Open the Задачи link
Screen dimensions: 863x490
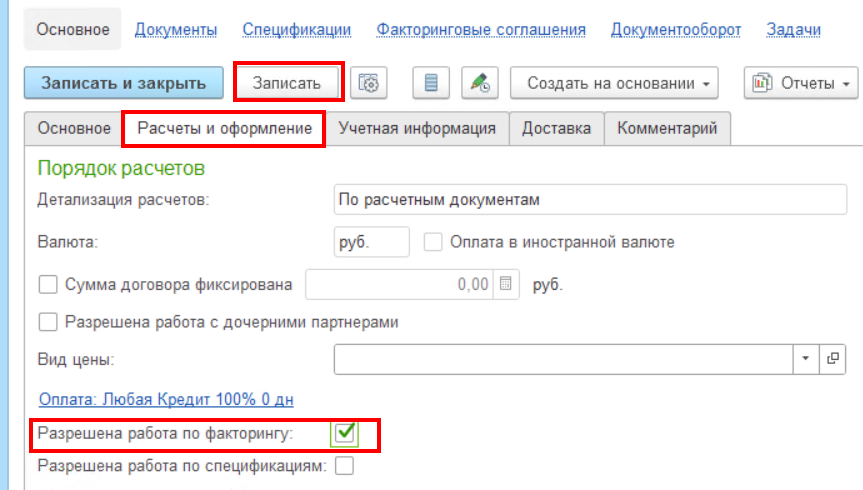pos(794,30)
